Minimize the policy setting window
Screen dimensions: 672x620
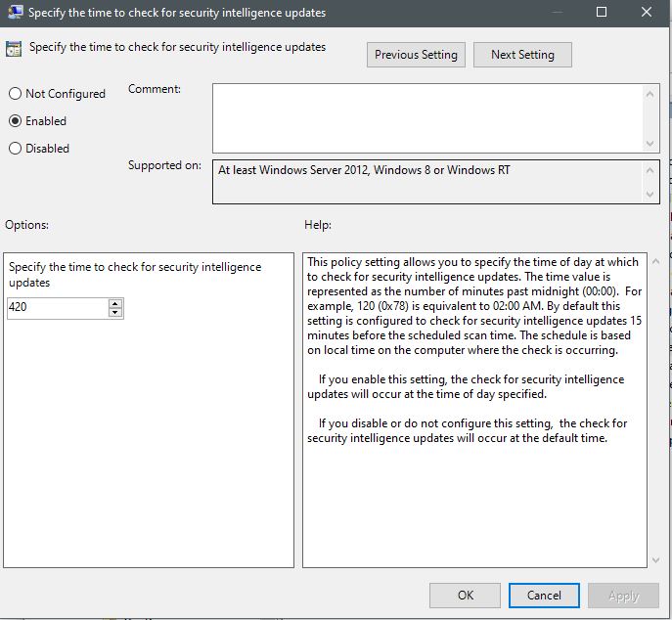coord(558,12)
